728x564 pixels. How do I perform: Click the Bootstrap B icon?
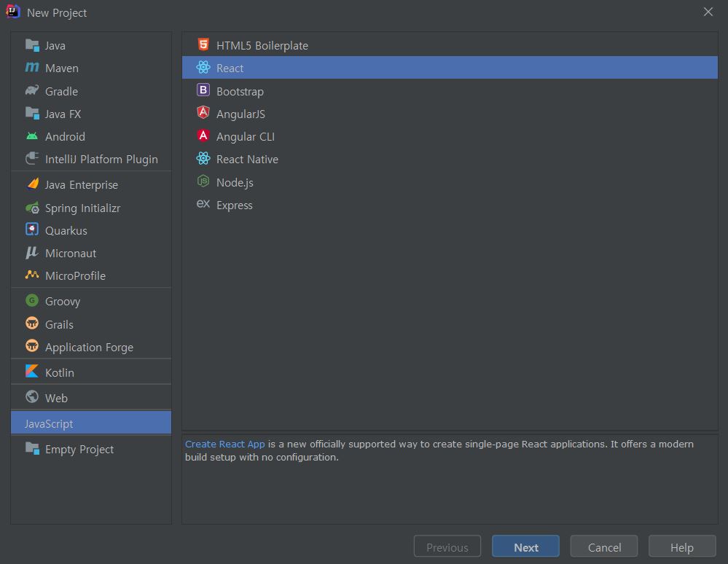(x=203, y=90)
